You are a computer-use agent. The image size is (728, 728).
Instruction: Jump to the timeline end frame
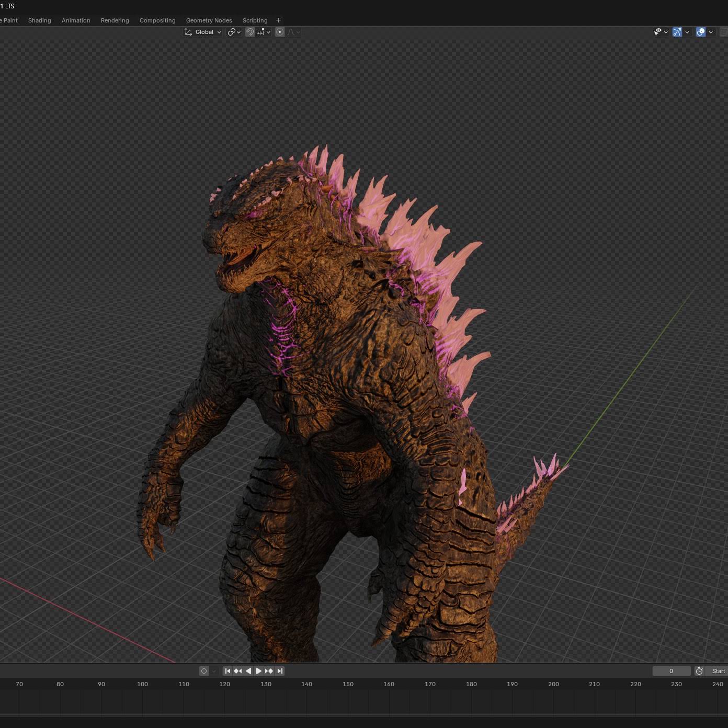(x=280, y=671)
